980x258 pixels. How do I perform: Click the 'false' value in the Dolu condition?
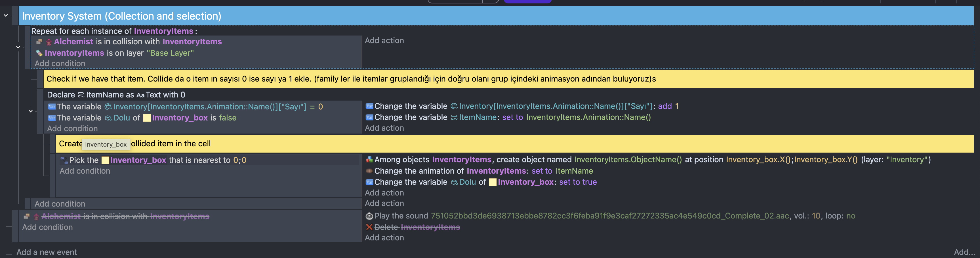click(228, 118)
